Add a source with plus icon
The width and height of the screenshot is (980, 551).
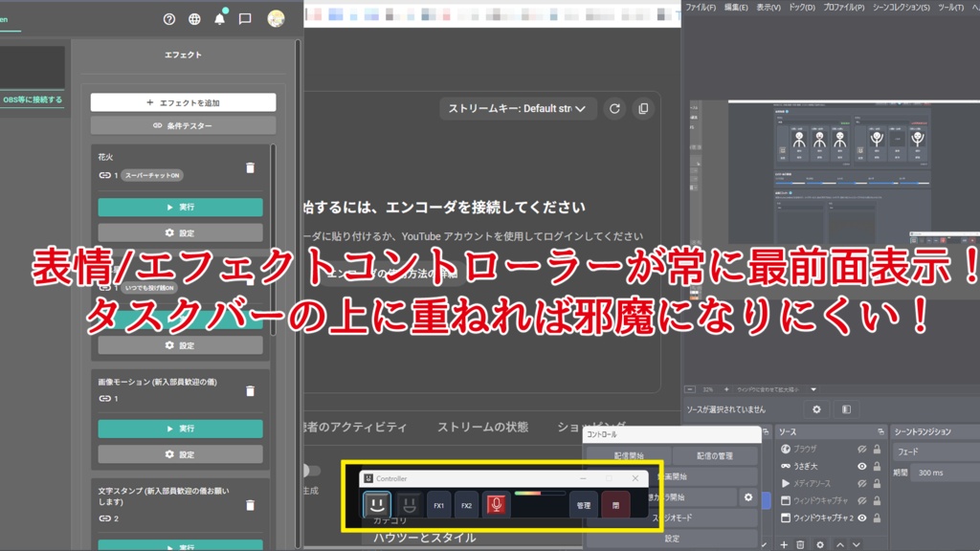(x=784, y=544)
